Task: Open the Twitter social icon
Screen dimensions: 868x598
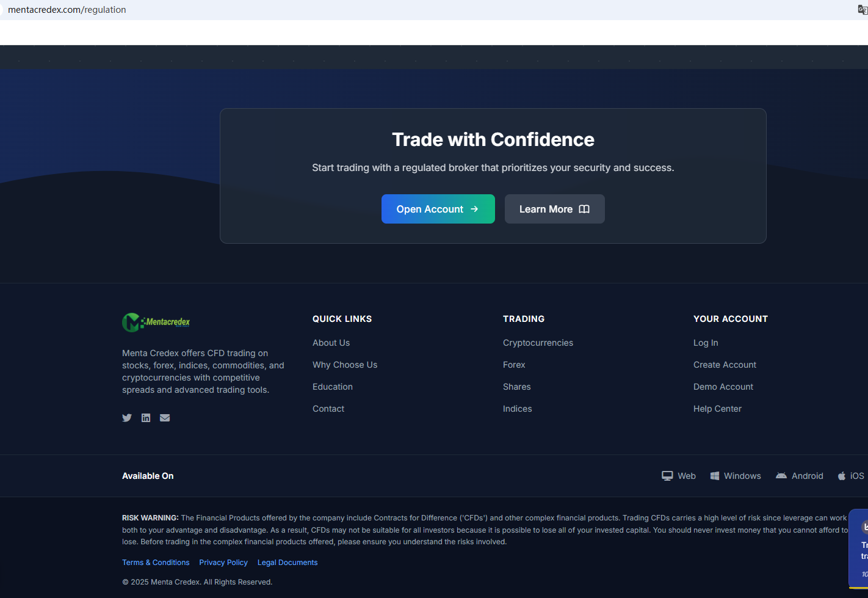Action: (x=127, y=418)
